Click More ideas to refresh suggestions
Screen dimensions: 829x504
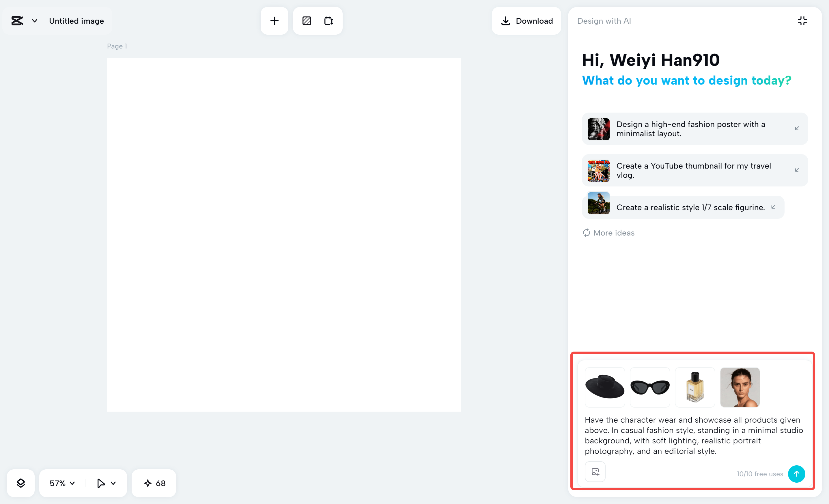(x=609, y=233)
